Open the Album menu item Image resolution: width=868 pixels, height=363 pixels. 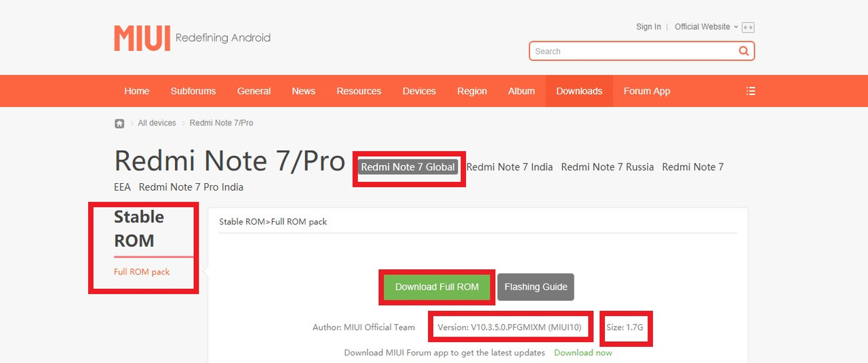(521, 91)
